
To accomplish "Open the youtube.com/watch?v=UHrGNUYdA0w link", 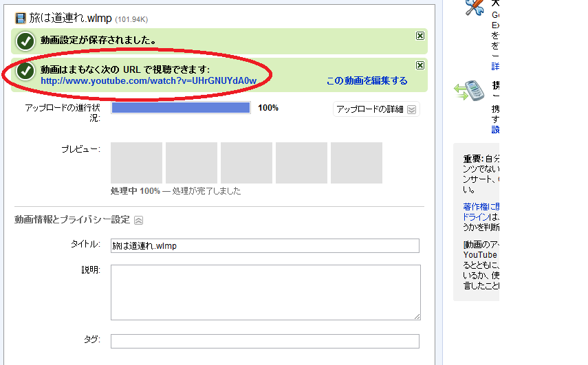I will click(149, 81).
